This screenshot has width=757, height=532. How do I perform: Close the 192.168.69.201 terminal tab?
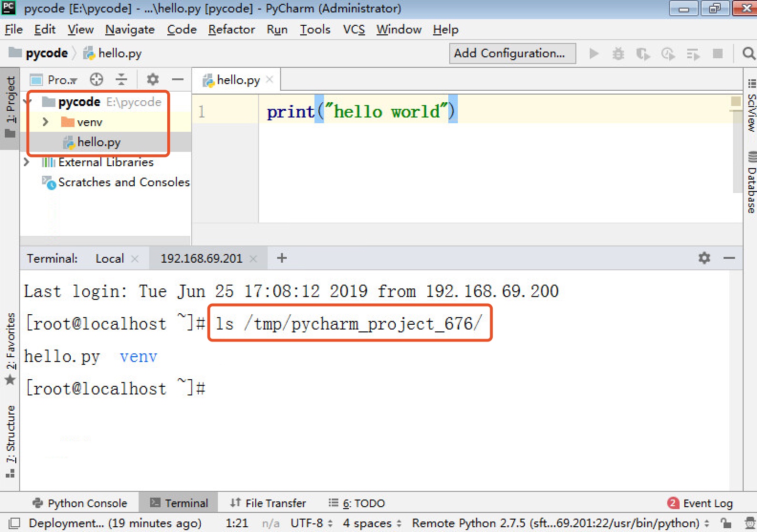(x=253, y=259)
